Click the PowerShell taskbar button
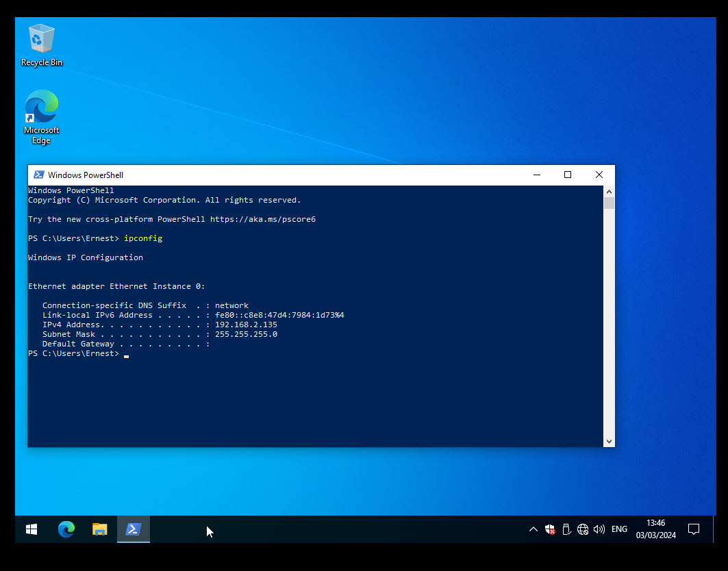728x571 pixels. (x=134, y=529)
